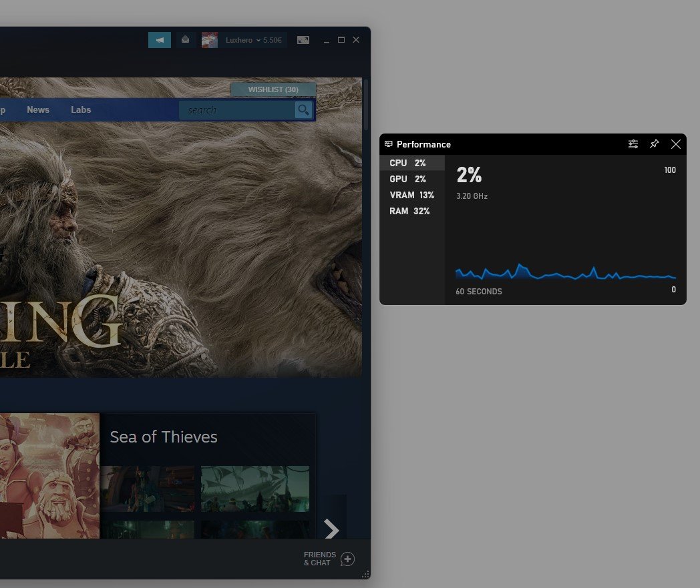
Task: Click the Steam store page scrollbar
Action: point(366,105)
